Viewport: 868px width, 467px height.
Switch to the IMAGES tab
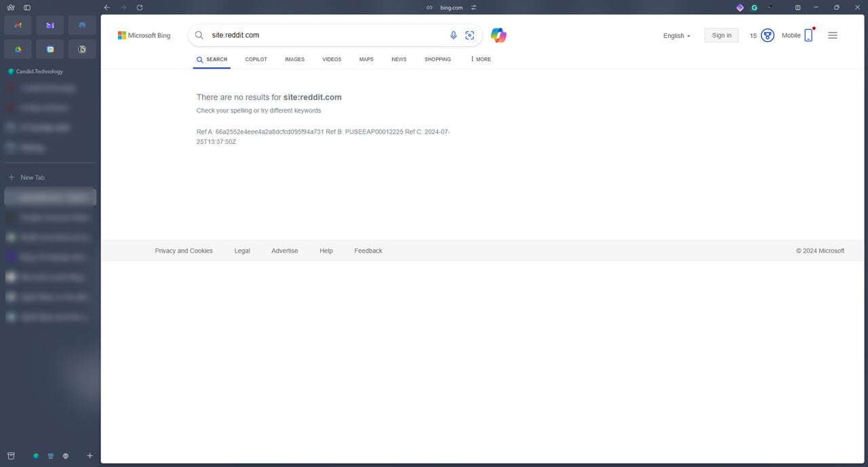coord(294,59)
